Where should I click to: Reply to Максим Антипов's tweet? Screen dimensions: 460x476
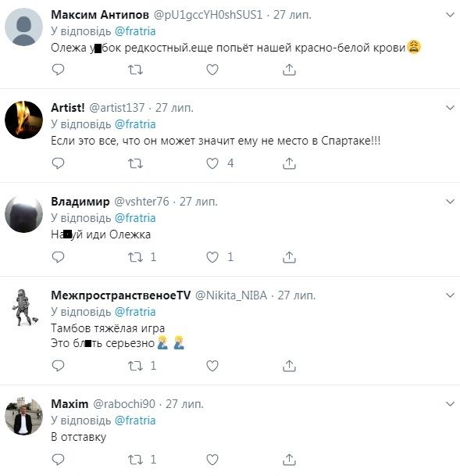click(x=58, y=70)
